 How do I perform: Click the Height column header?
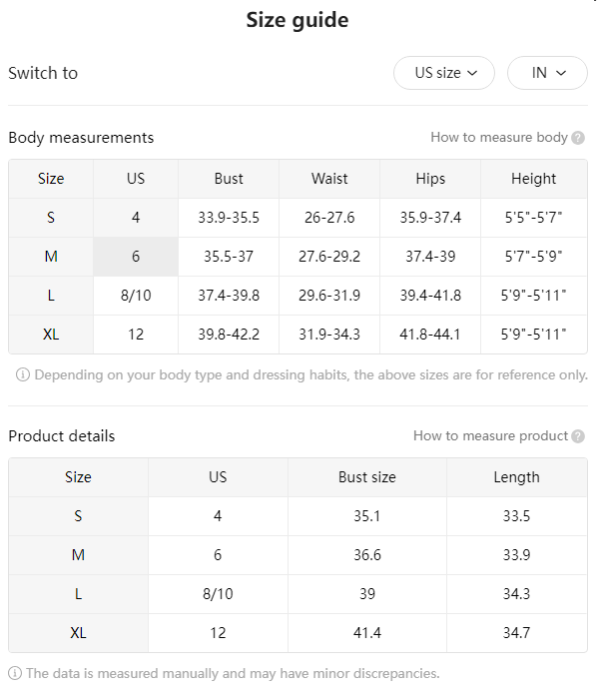click(x=534, y=179)
